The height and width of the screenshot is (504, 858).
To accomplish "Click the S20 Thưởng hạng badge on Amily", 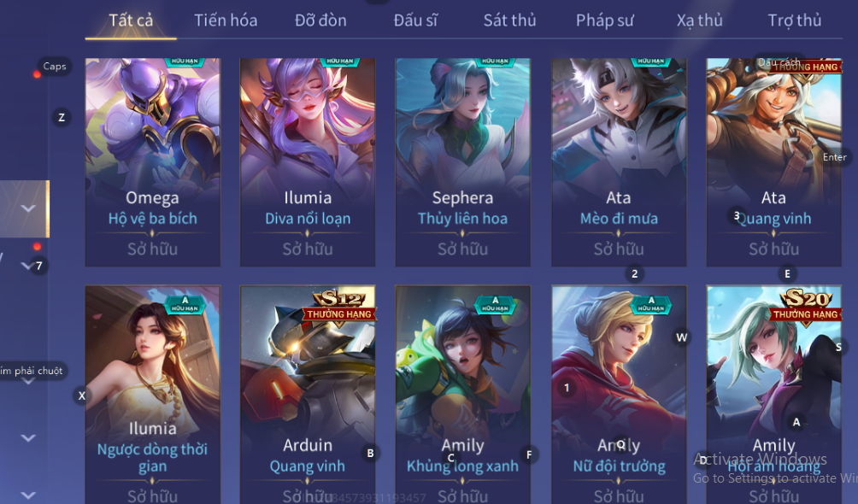I will 806,307.
